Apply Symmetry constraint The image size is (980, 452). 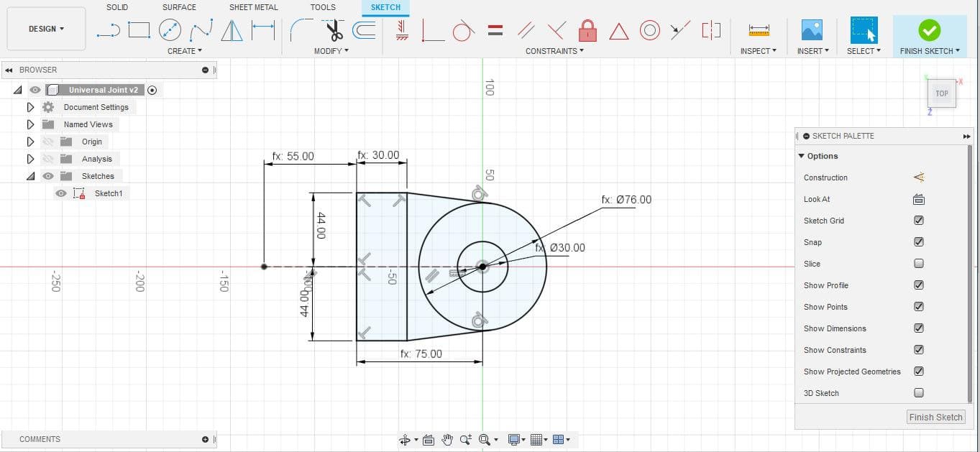[x=711, y=30]
